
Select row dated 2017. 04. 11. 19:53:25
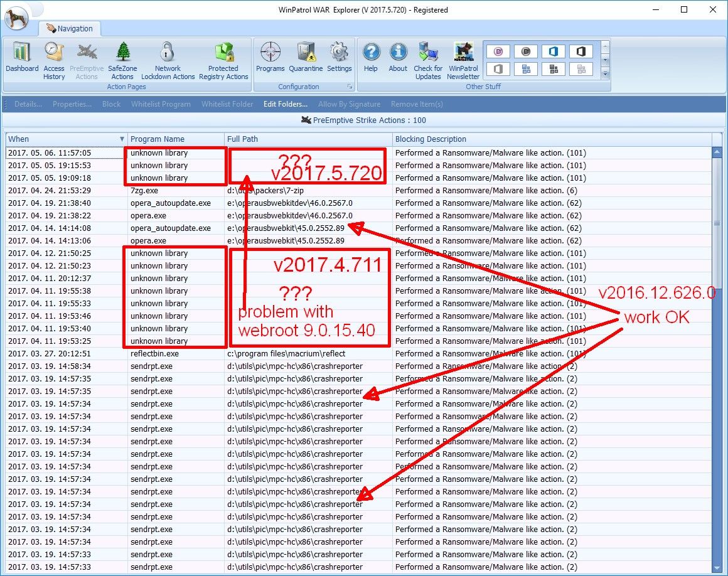358,341
